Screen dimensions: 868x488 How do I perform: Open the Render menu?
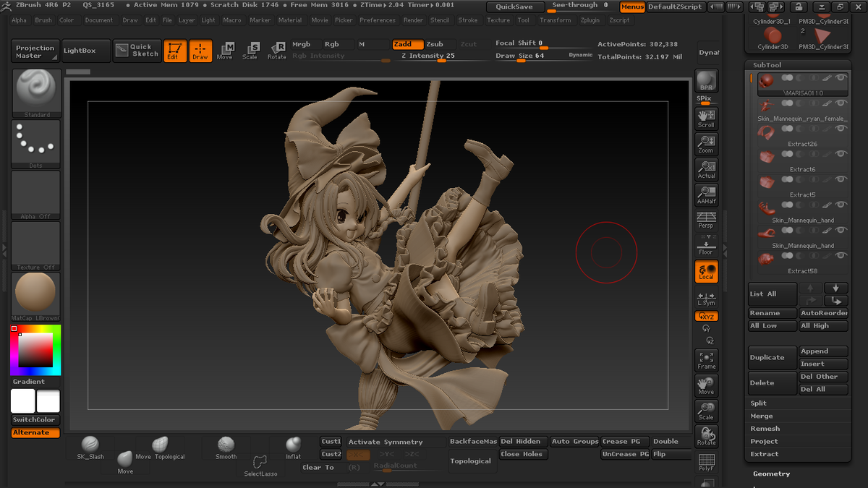tap(414, 20)
